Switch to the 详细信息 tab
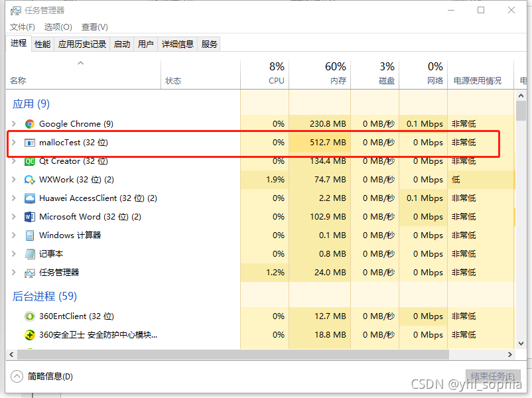The image size is (532, 398). pos(178,44)
